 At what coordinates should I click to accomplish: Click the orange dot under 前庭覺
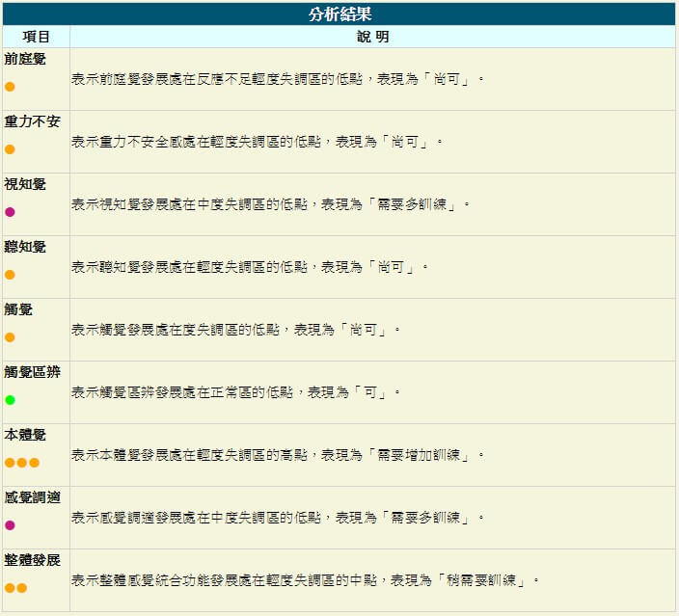pos(10,87)
